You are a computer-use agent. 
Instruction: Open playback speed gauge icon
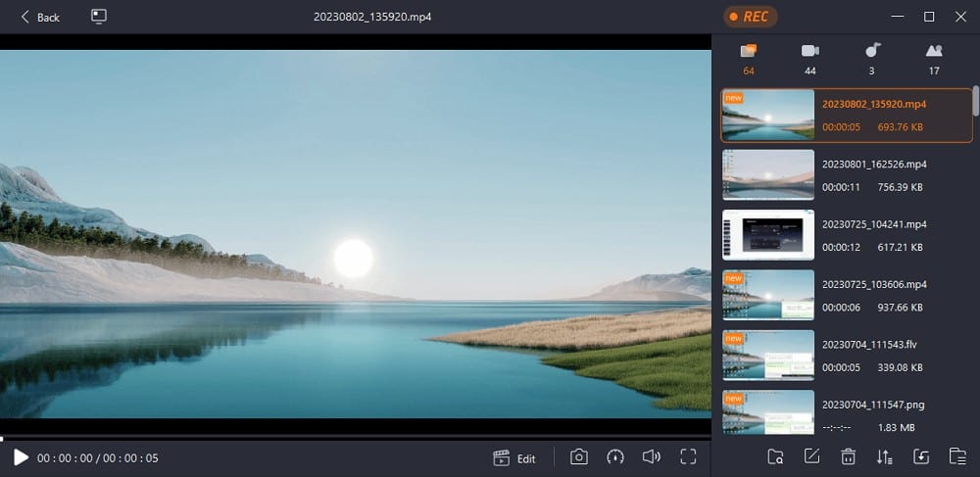pos(615,457)
